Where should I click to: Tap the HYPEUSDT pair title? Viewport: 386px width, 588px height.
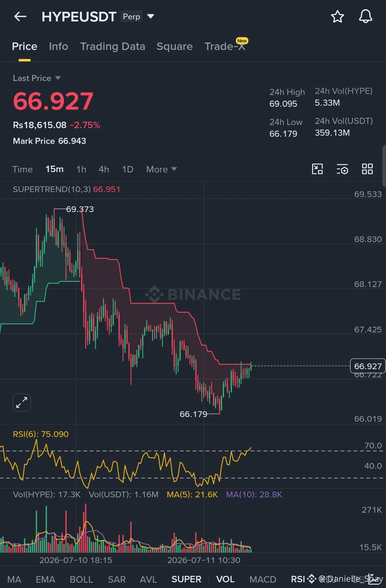tap(79, 17)
